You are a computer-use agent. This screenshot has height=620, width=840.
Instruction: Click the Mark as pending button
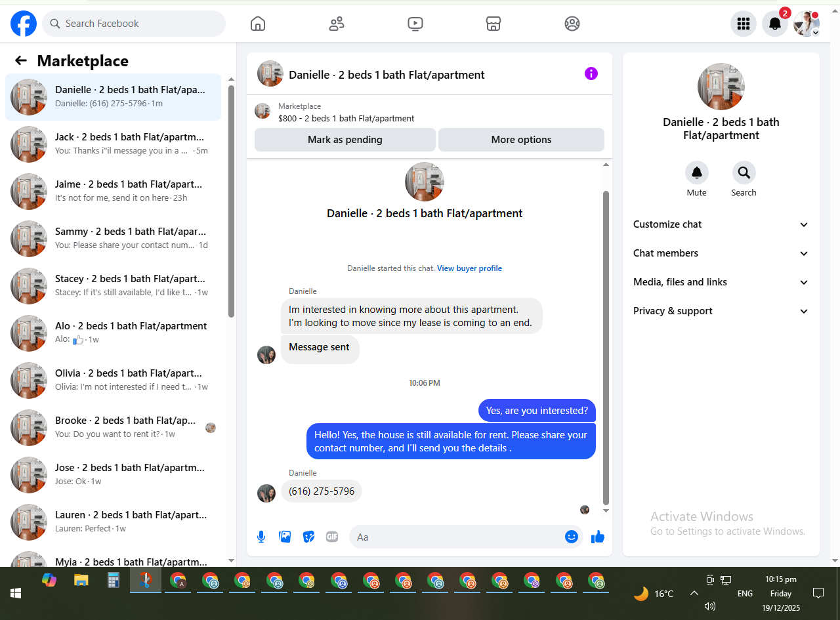point(345,140)
